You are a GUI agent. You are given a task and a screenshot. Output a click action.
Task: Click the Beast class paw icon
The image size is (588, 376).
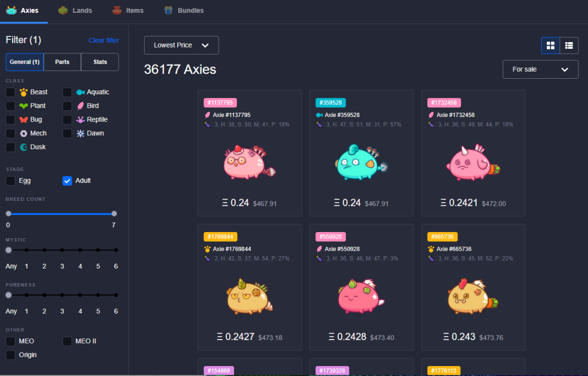24,92
